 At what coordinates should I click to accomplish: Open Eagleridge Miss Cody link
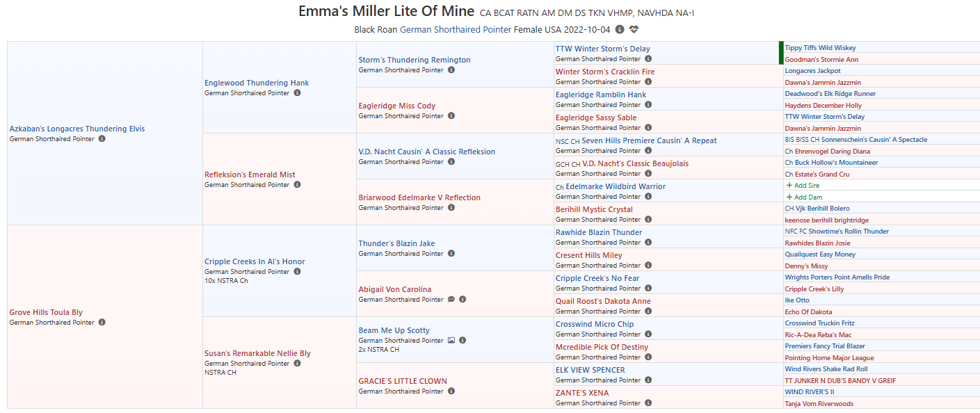click(x=397, y=106)
